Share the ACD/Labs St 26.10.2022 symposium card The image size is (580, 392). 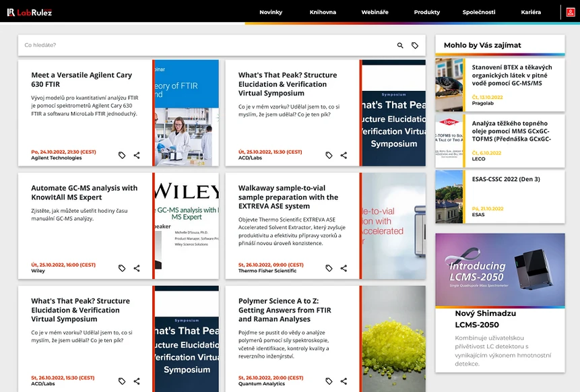click(137, 381)
